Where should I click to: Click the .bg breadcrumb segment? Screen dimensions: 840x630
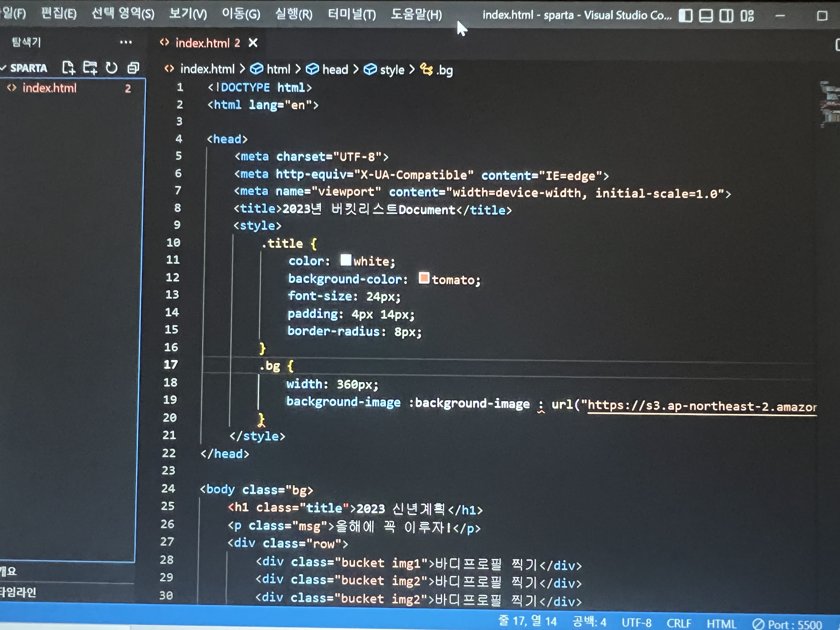click(x=444, y=70)
